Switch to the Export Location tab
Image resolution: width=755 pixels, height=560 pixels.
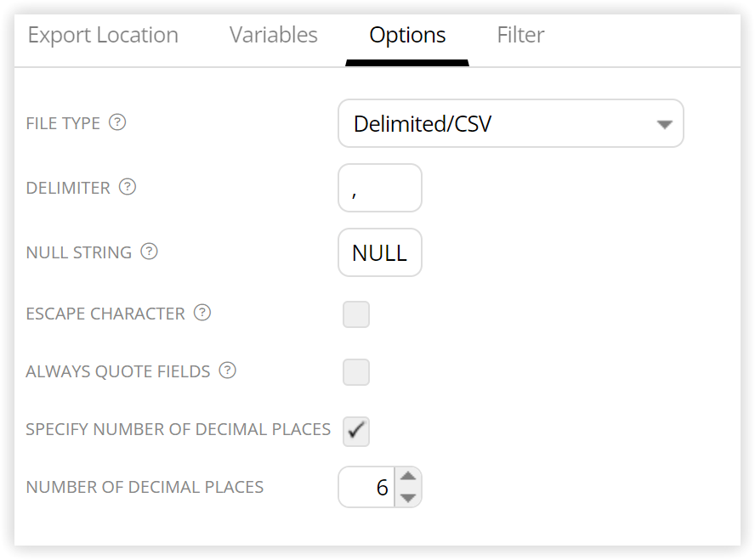coord(103,35)
